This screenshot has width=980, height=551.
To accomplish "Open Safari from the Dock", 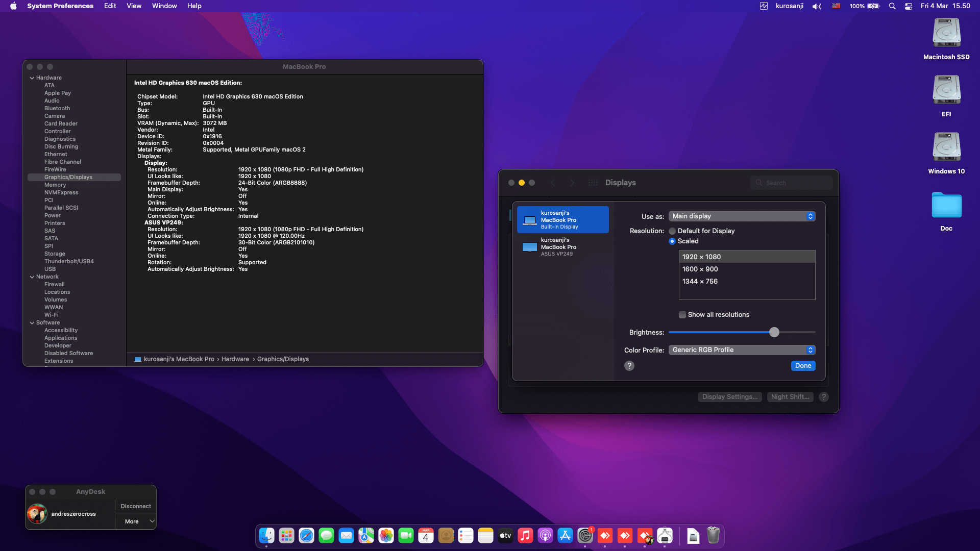I will (306, 536).
